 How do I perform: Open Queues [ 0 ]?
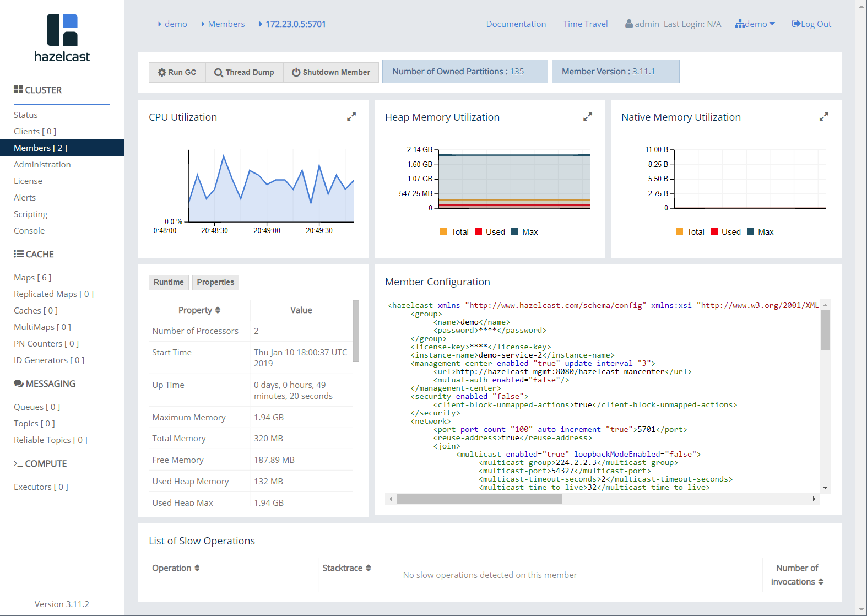37,407
